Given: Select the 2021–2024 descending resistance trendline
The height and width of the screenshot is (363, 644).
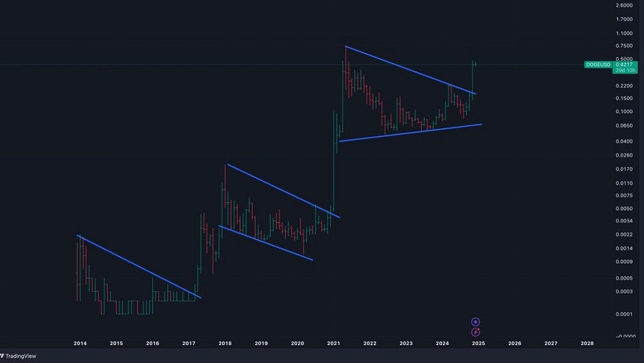Looking at the screenshot, I should (411, 70).
